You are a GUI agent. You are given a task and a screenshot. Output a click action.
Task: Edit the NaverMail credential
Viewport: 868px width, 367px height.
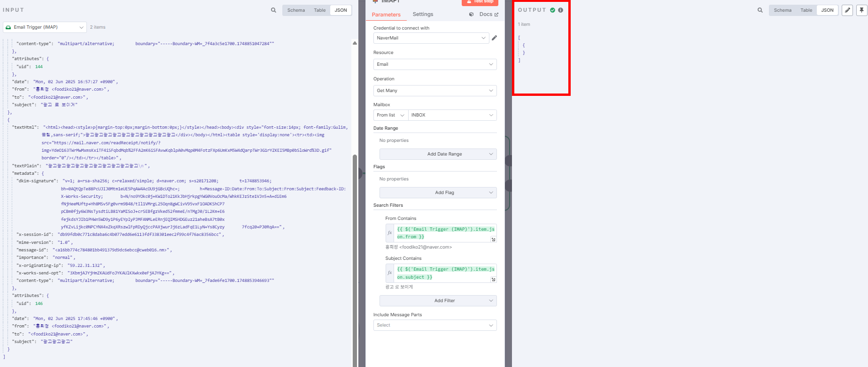494,38
